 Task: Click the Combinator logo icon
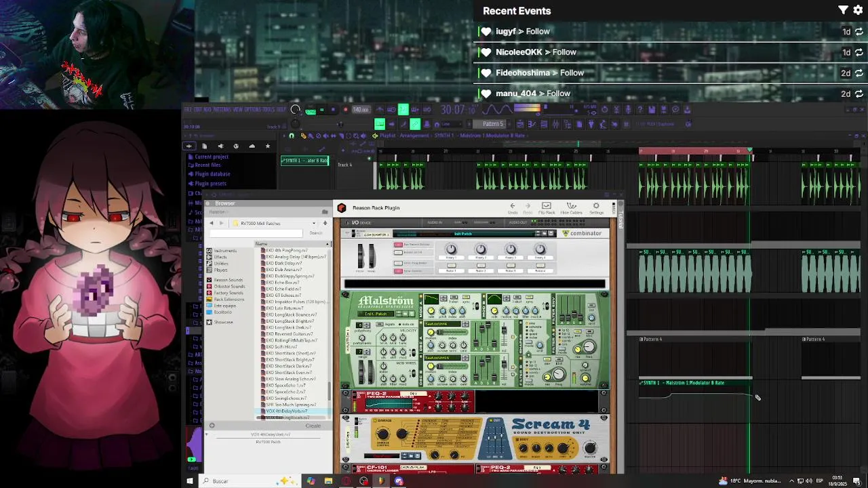(566, 233)
